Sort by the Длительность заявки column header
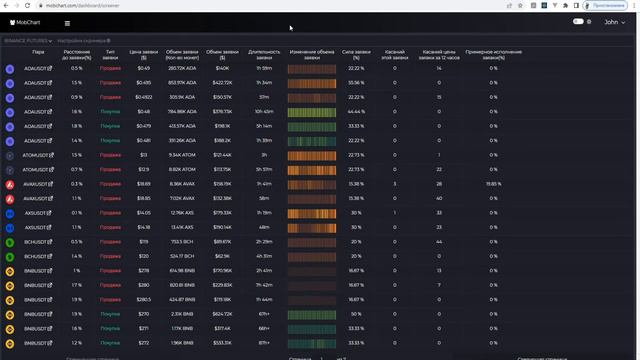This screenshot has width=640, height=360. [x=264, y=55]
